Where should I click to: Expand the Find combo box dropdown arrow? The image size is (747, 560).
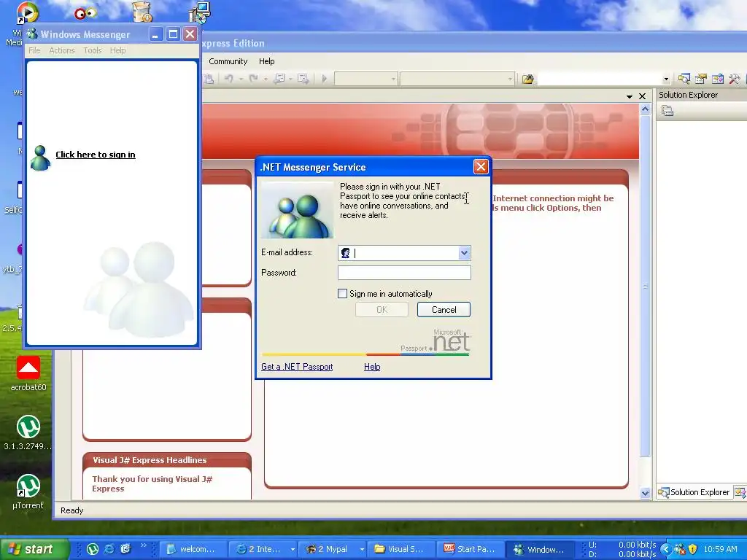[666, 79]
